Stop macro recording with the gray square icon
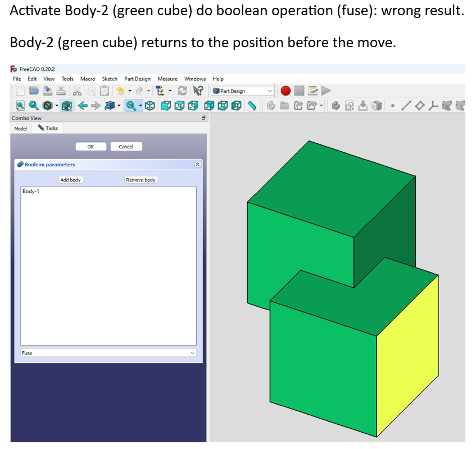This screenshot has width=476, height=449. click(x=300, y=90)
